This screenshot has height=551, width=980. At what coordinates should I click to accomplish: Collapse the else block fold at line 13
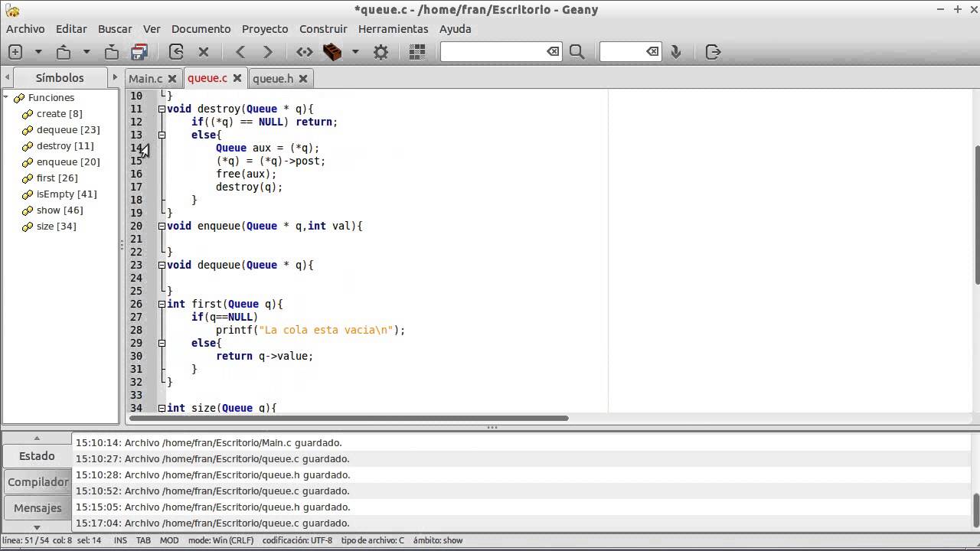[x=162, y=135]
